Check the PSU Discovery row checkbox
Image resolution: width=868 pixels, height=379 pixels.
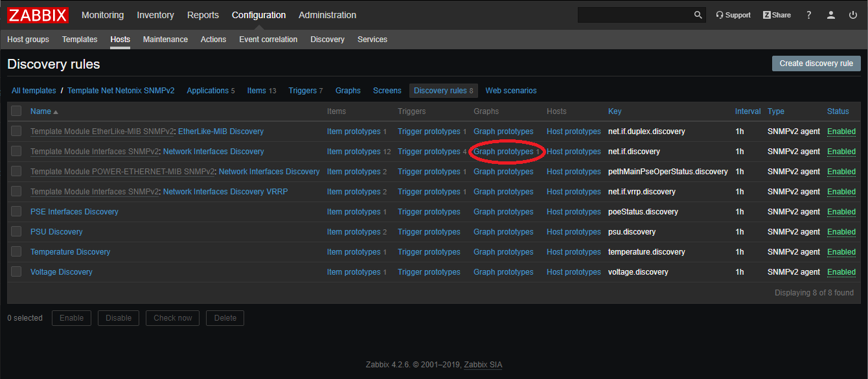coord(16,232)
